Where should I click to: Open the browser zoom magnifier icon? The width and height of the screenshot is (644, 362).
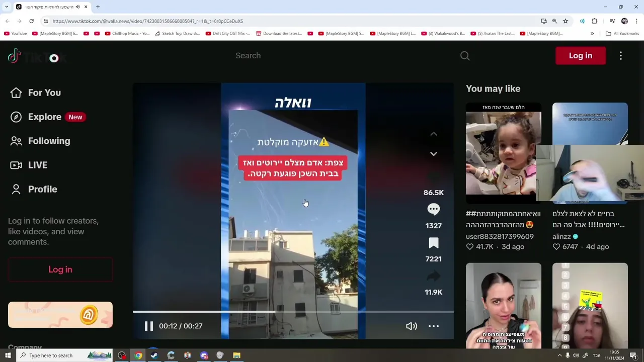[x=554, y=21]
